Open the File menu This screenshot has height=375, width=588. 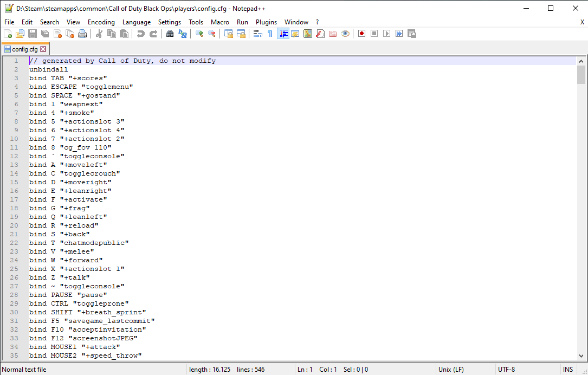[9, 22]
